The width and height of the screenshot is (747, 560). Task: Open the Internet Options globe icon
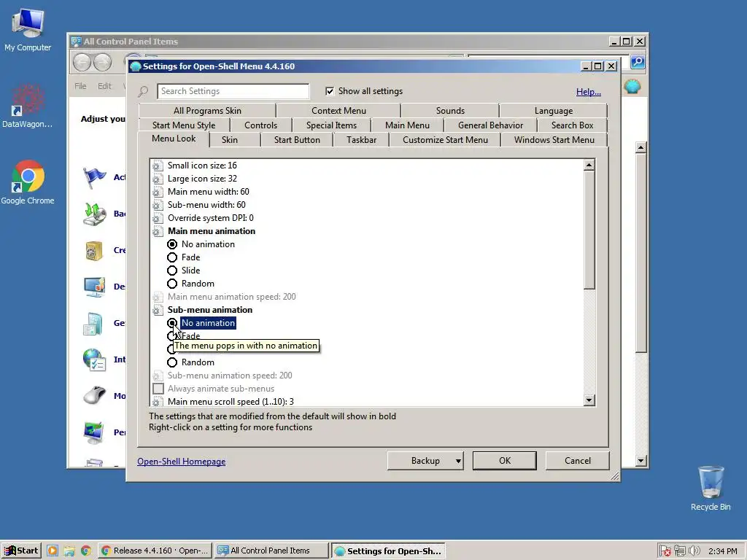(x=94, y=359)
